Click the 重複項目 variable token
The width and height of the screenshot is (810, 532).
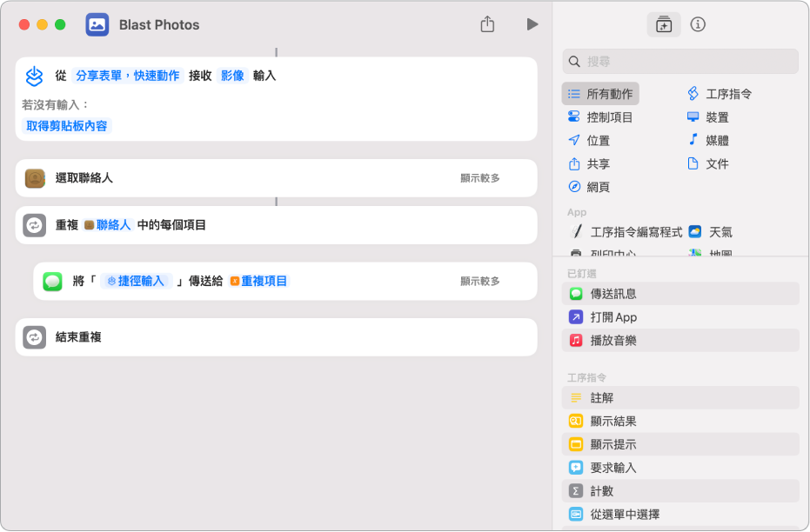(258, 282)
